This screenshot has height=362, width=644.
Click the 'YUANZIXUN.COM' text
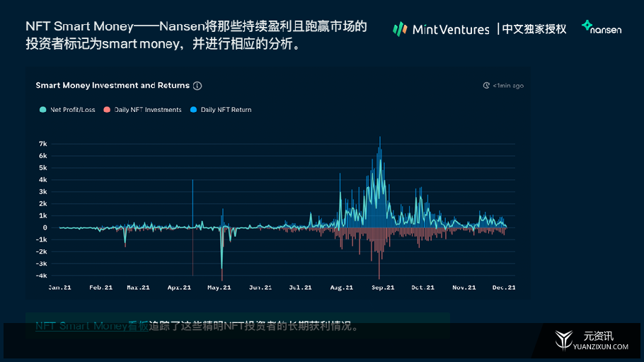[600, 347]
